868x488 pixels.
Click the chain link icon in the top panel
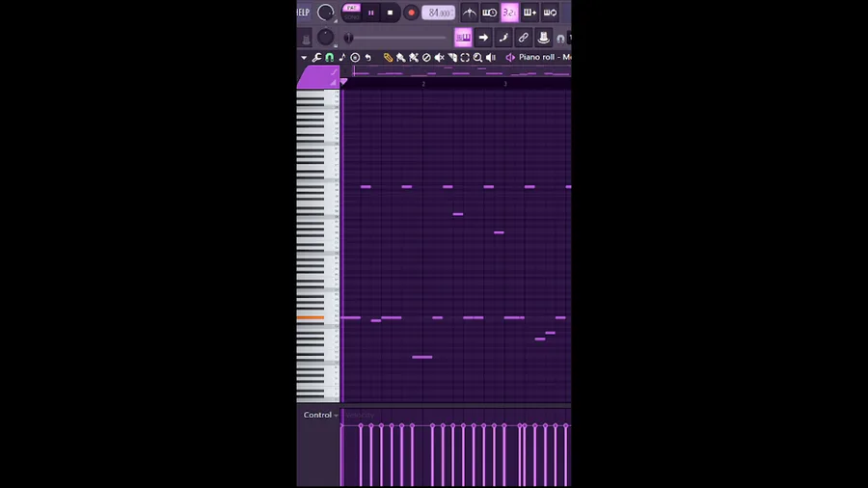523,38
